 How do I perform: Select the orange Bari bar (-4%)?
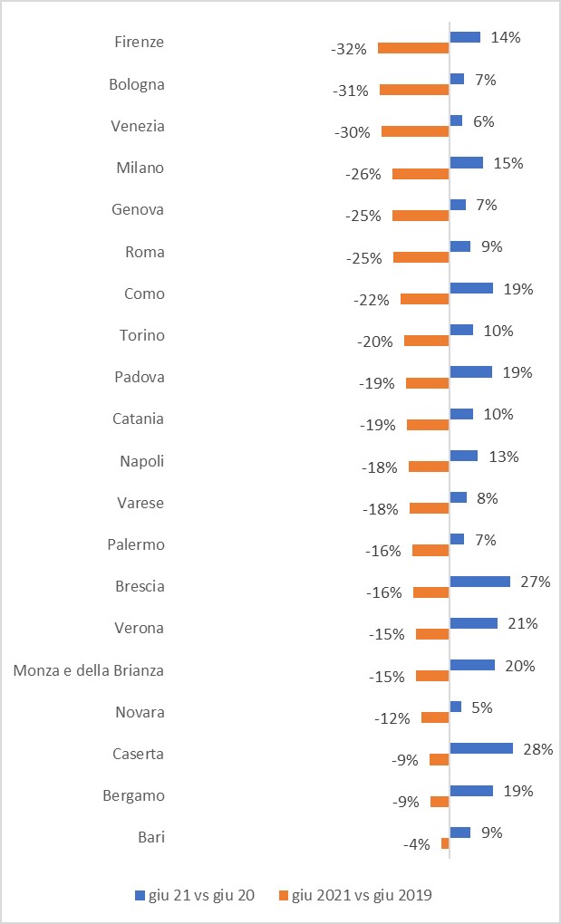tap(445, 843)
